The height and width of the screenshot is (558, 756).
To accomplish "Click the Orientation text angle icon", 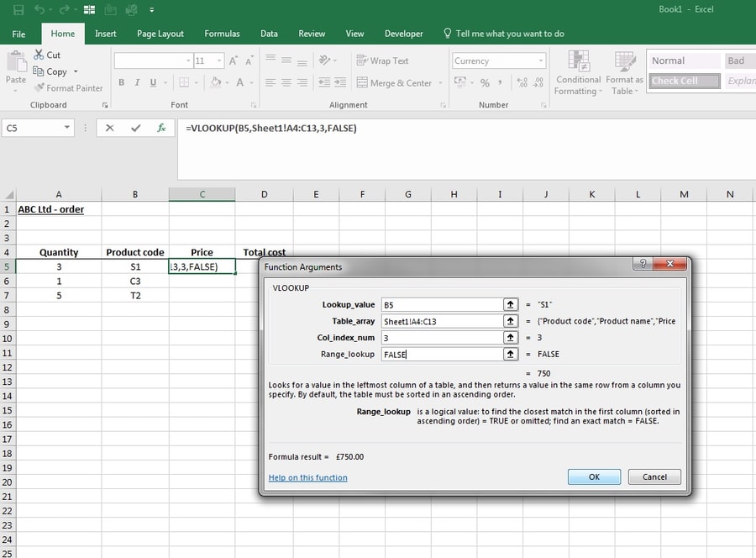I will (x=324, y=61).
